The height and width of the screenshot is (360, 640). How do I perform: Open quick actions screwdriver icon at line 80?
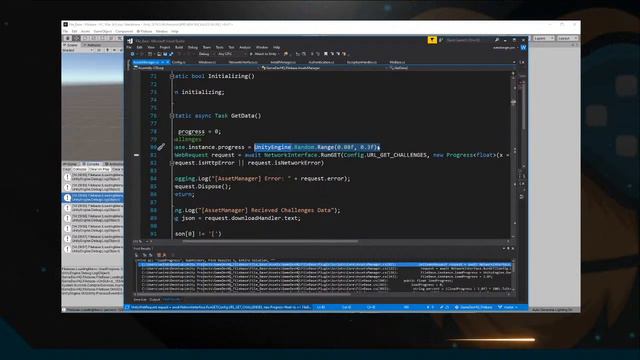click(x=161, y=147)
